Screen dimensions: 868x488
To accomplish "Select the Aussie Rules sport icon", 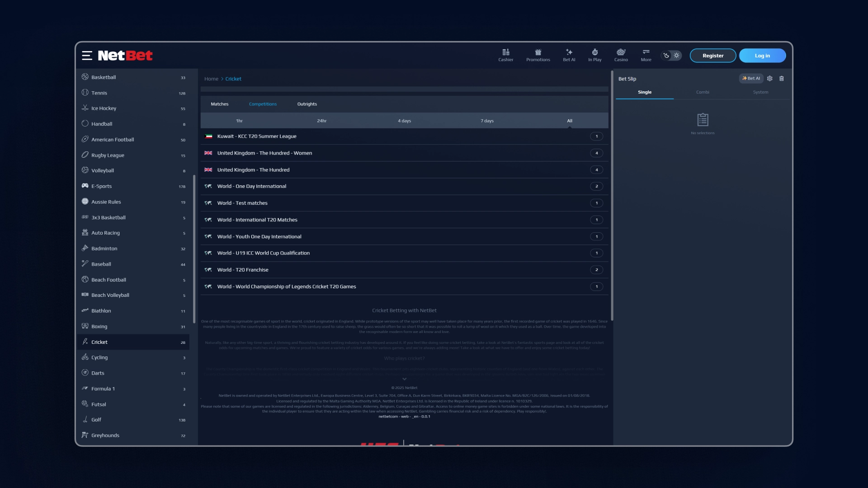I will click(x=85, y=202).
